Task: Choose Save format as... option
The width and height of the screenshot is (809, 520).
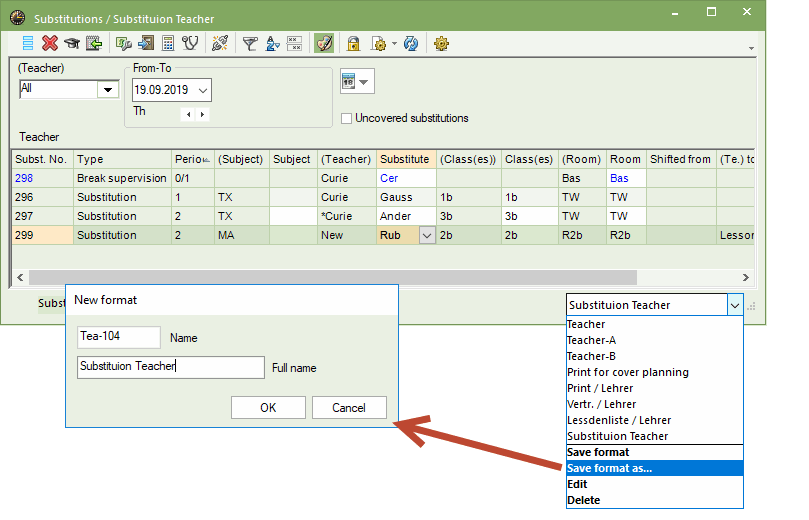Action: point(654,468)
